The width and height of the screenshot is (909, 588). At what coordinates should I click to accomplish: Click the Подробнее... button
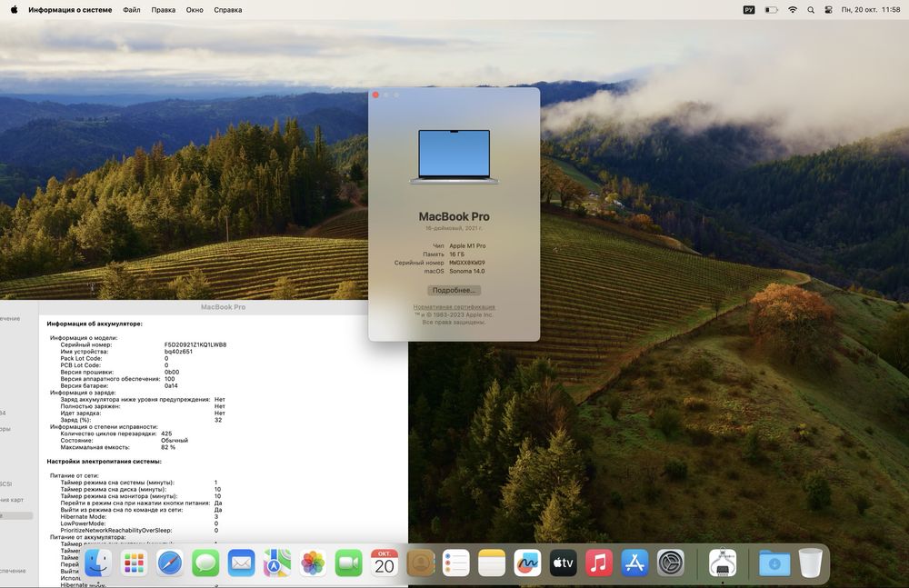click(454, 290)
